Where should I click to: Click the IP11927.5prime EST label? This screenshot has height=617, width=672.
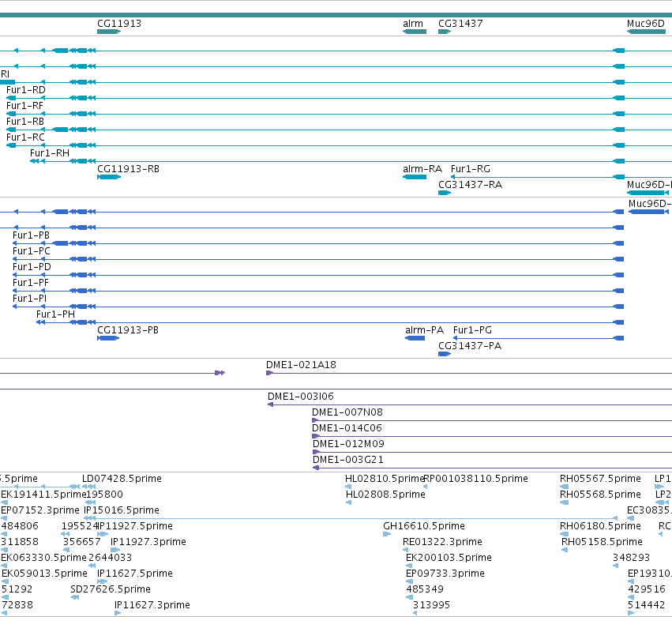[x=136, y=526]
